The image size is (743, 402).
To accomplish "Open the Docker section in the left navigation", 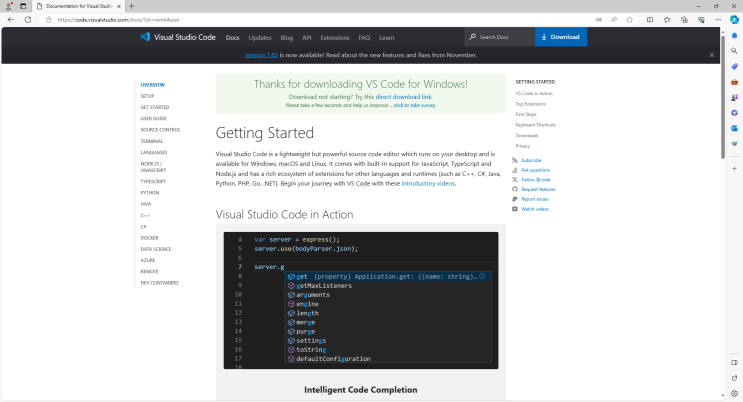I will tap(149, 238).
